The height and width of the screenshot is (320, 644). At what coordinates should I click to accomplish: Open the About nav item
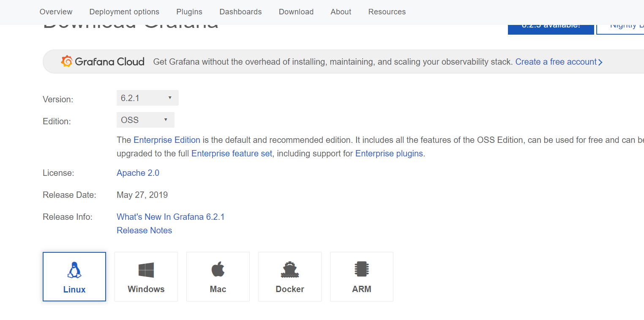tap(341, 12)
